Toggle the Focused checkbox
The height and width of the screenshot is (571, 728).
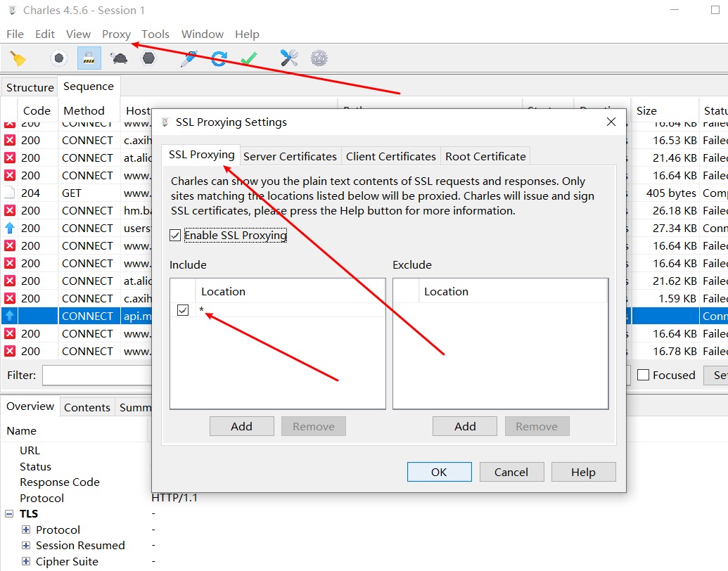point(643,375)
